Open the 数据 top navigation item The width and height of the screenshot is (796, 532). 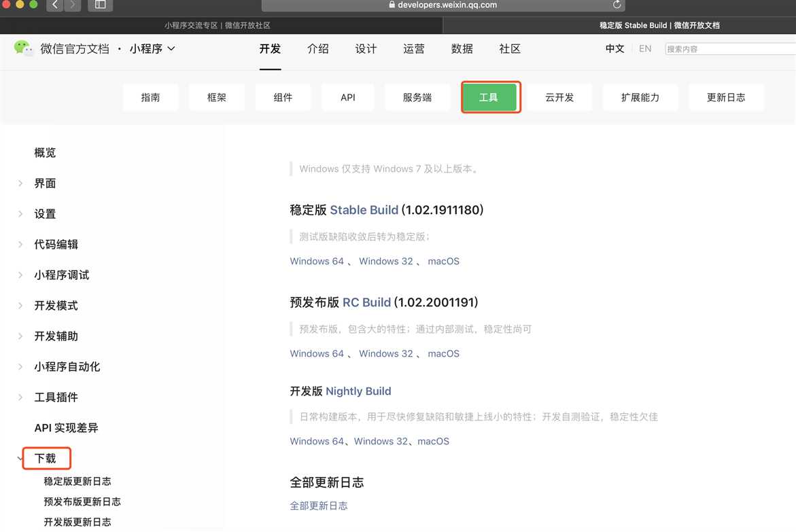pyautogui.click(x=462, y=49)
